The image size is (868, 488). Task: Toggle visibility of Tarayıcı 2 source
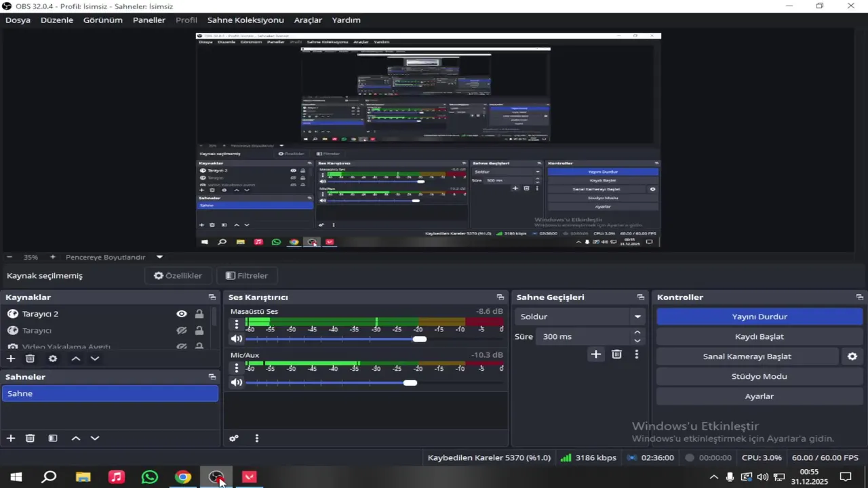pyautogui.click(x=182, y=314)
